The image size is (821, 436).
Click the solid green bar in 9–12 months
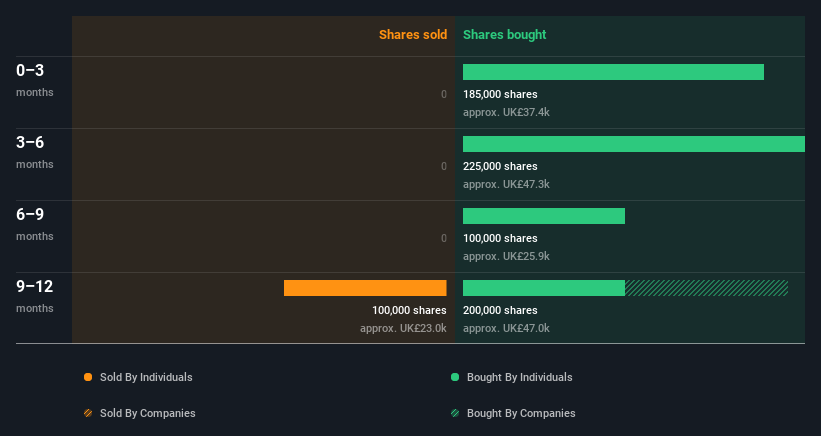click(543, 288)
